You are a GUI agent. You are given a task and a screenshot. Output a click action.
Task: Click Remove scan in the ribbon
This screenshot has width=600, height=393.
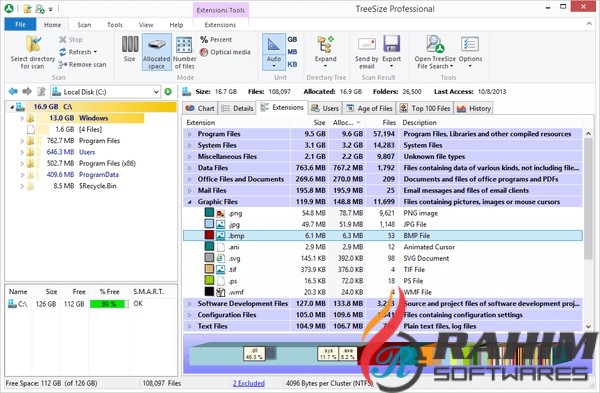coord(82,65)
